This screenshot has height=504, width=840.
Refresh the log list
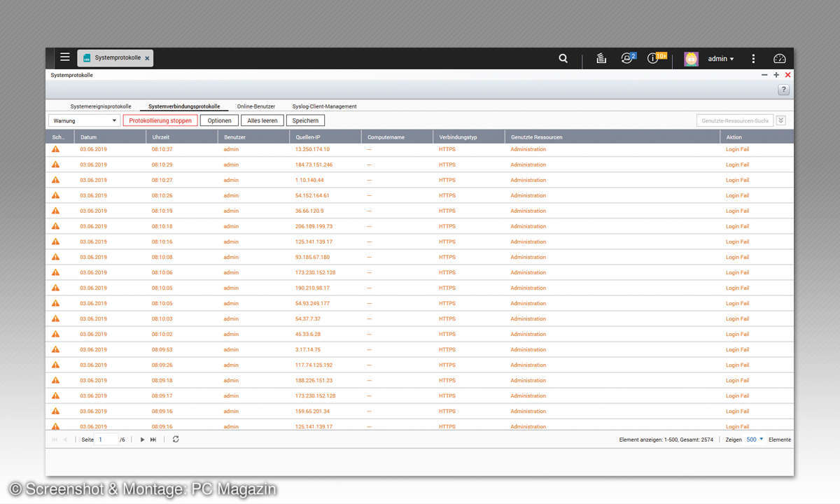pyautogui.click(x=175, y=439)
